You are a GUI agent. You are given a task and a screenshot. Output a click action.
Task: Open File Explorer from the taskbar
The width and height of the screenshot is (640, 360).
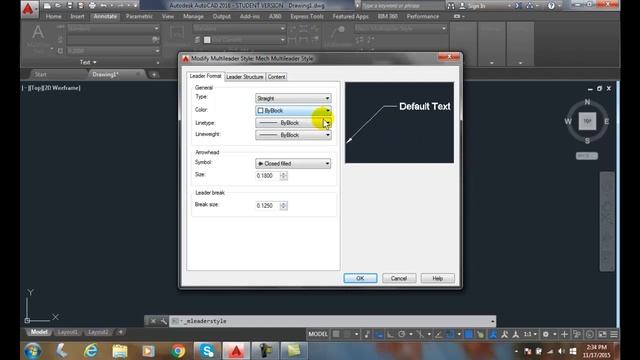120,351
